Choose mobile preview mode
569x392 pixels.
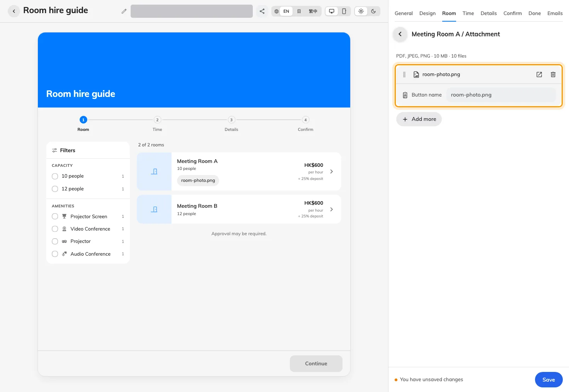tap(344, 11)
